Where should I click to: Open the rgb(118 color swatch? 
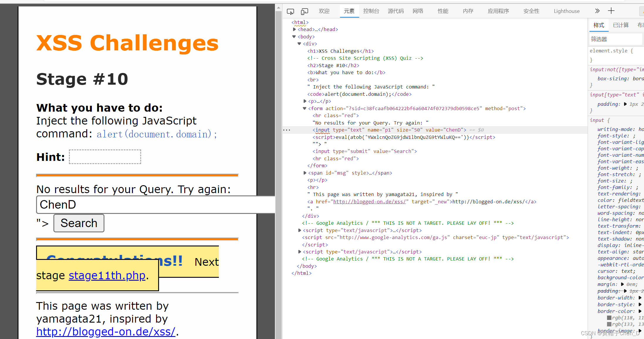tap(609, 318)
